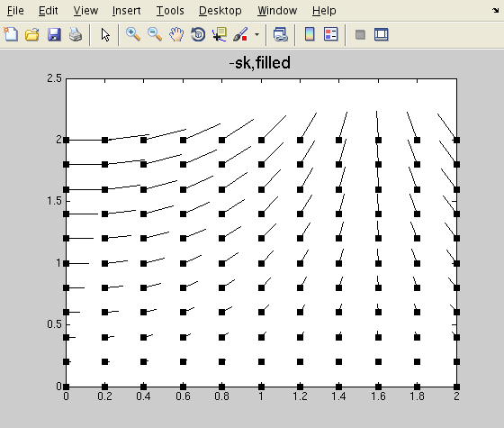Click the x-axis label 1.6

(x=378, y=396)
